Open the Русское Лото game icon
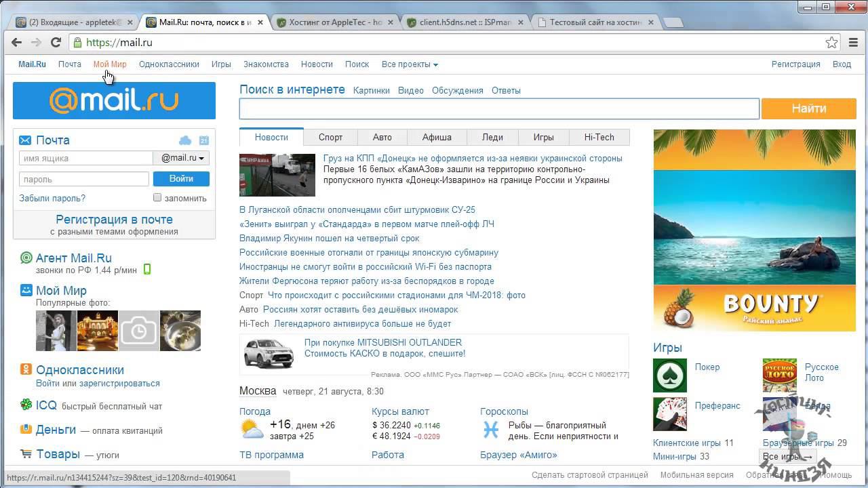Viewport: 868px width, 488px height. pos(780,375)
